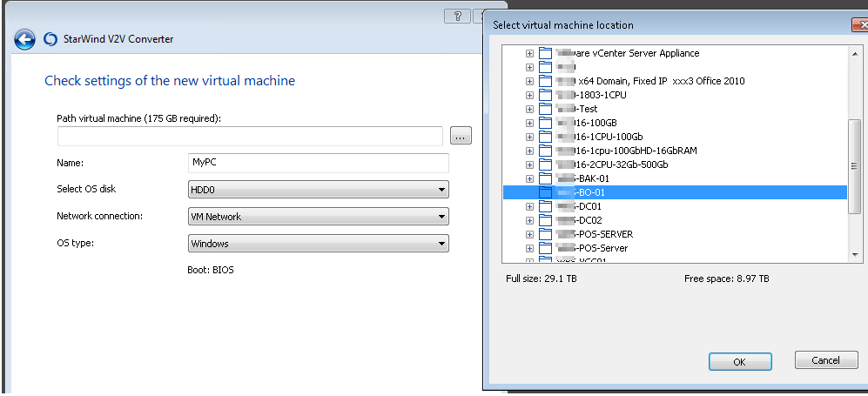Expand the -BAK-01 folder node
This screenshot has height=396, width=868.
530,178
